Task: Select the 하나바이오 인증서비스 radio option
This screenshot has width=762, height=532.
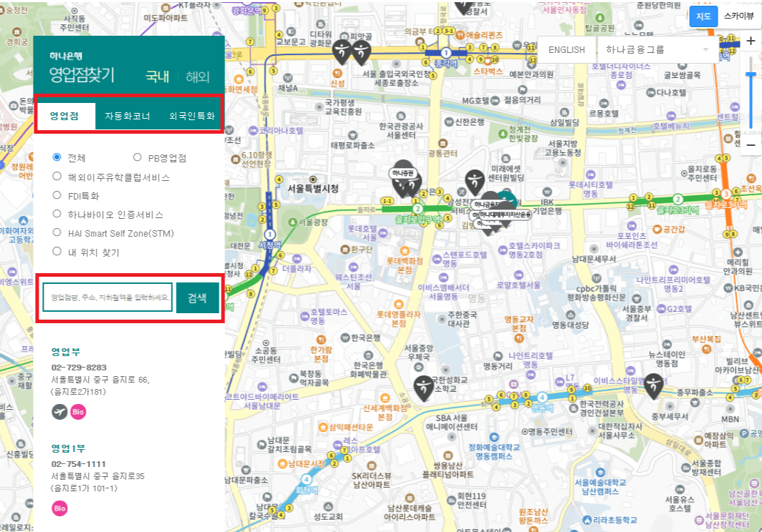Action: tap(57, 214)
